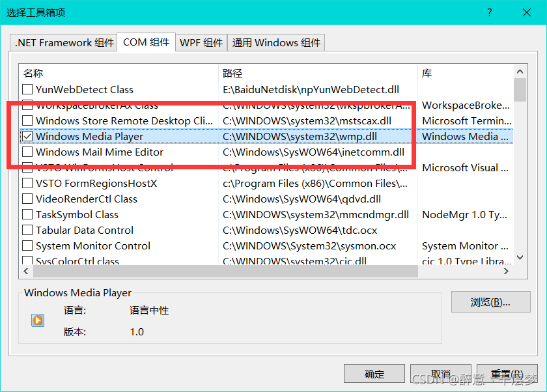Select the Windows Mail Mime Editor name
Viewport: 547px width, 392px height.
[x=100, y=152]
